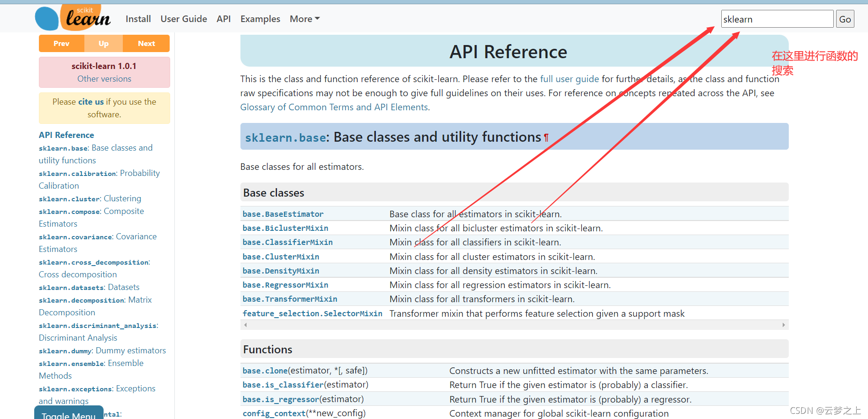The height and width of the screenshot is (419, 868).
Task: Click Toggle Menu button
Action: click(x=69, y=413)
